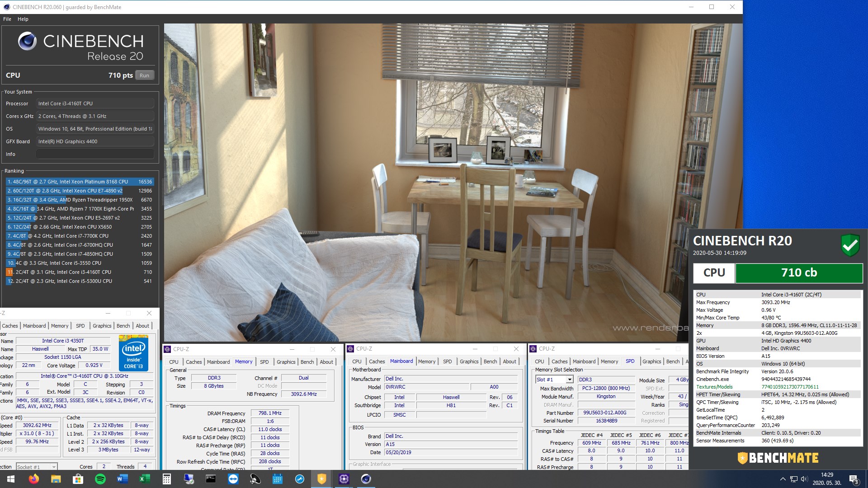Click the title icon of the CPU-Z Mainboard window
This screenshot has height=488, width=868.
click(x=350, y=348)
